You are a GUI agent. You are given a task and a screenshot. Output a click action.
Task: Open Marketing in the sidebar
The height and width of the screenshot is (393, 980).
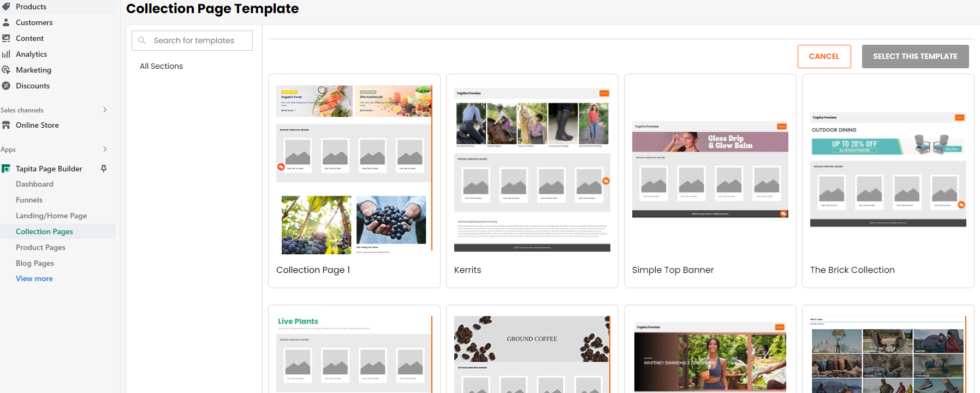[x=33, y=70]
